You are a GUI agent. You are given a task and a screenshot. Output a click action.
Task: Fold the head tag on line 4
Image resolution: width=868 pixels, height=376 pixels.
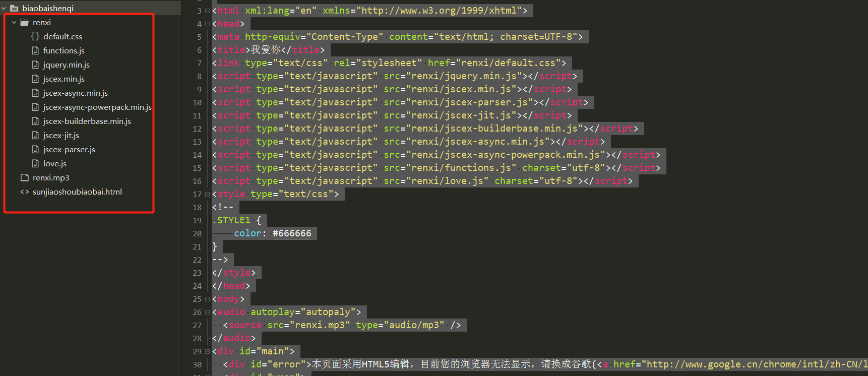[207, 24]
